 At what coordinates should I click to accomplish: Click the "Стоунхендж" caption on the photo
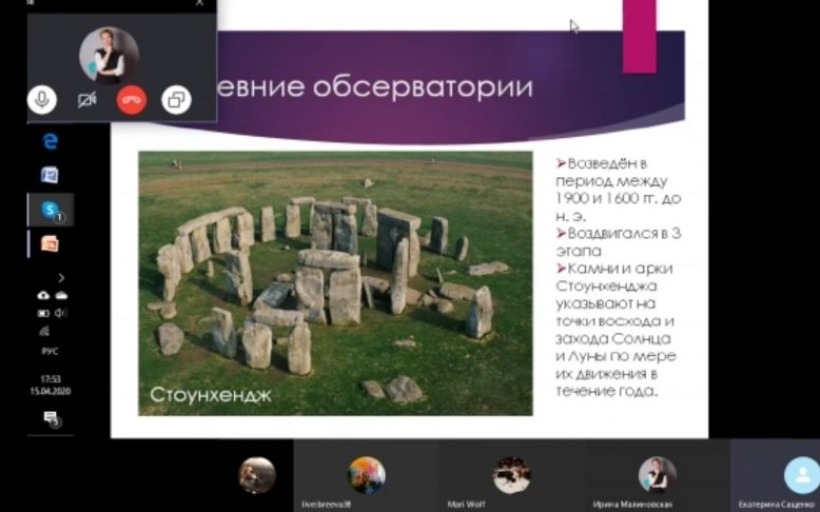211,394
